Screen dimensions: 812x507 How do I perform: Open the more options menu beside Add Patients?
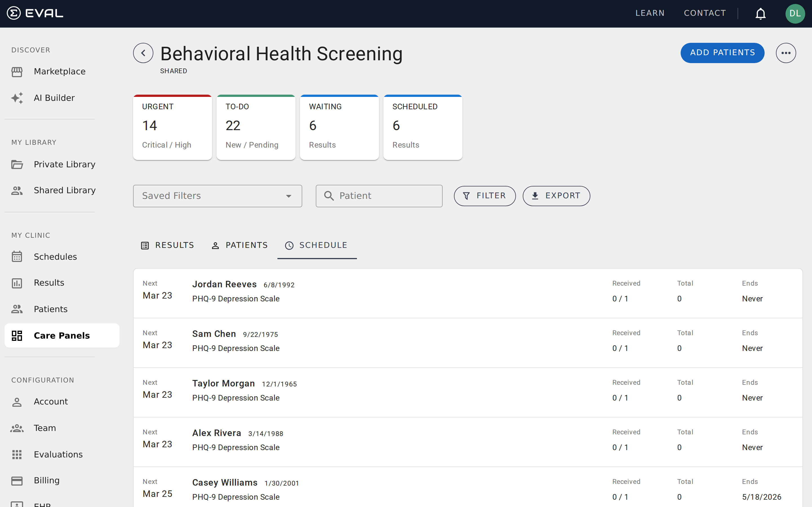(x=786, y=53)
